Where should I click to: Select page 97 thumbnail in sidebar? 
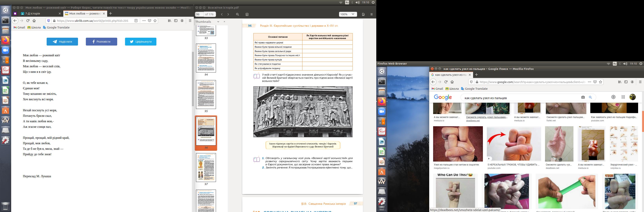[206, 167]
